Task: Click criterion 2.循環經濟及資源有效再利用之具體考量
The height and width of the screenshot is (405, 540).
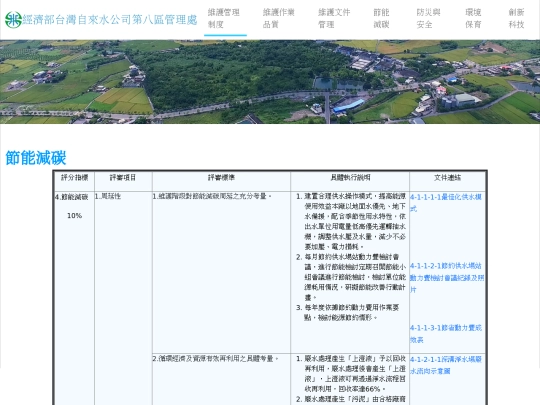Action: pyautogui.click(x=216, y=359)
